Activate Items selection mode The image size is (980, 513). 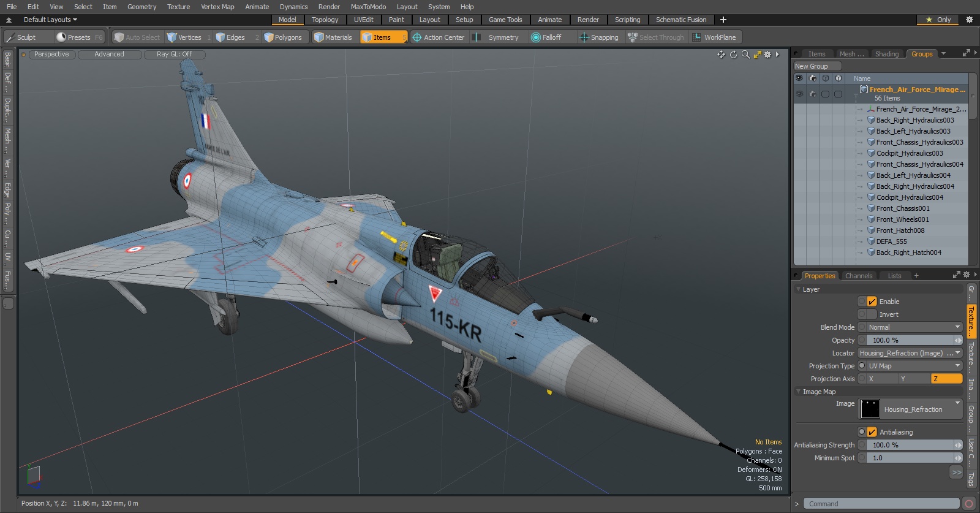(x=383, y=37)
